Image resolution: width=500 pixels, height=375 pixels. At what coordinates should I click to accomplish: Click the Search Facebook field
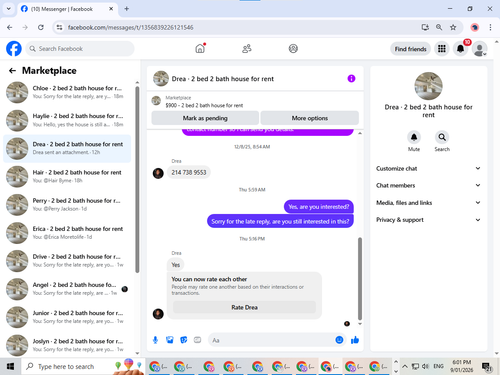80,49
